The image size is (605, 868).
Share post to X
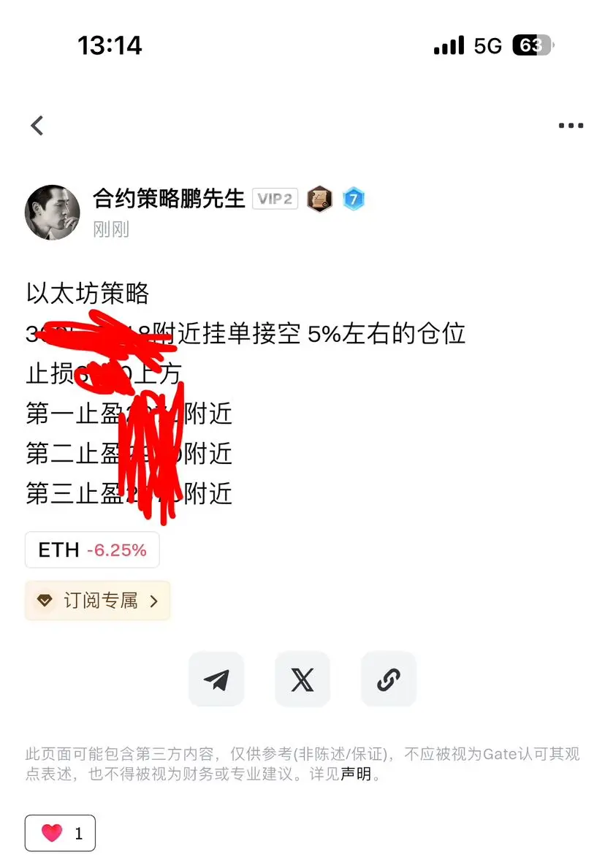point(302,679)
